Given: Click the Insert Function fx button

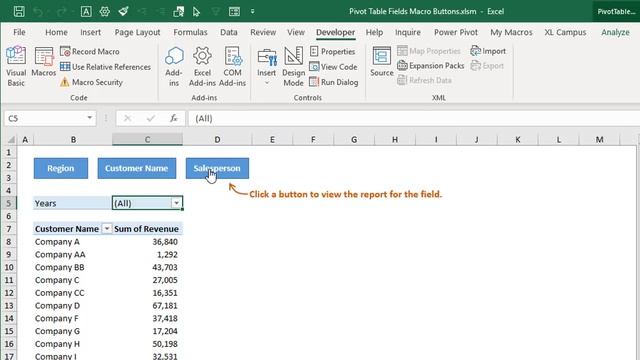Looking at the screenshot, I should 173,118.
